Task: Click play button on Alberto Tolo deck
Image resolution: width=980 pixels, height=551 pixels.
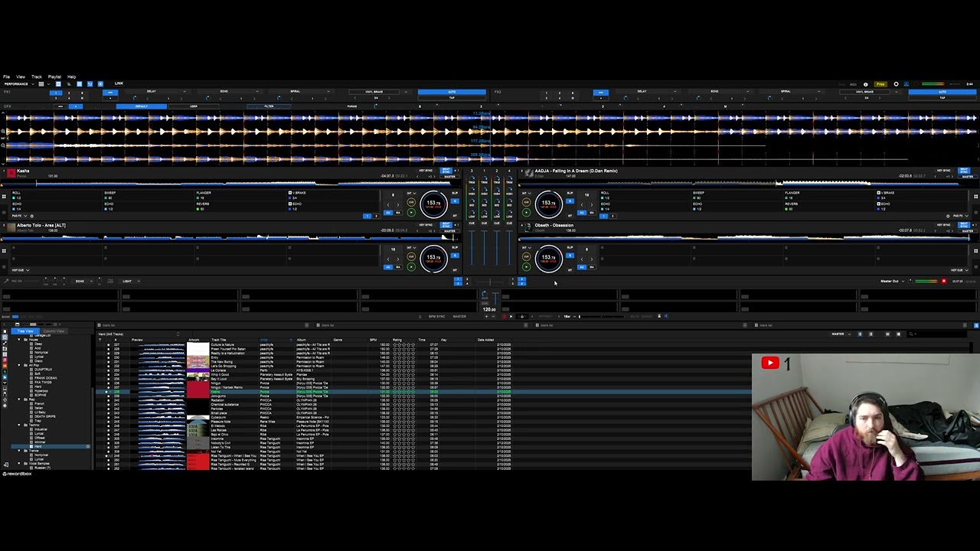Action: click(411, 266)
